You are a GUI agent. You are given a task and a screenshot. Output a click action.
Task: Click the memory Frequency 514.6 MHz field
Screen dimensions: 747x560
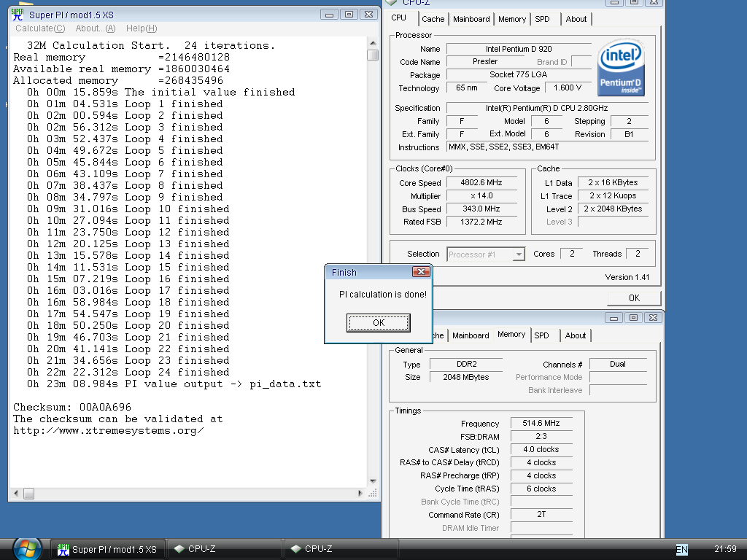coord(541,424)
